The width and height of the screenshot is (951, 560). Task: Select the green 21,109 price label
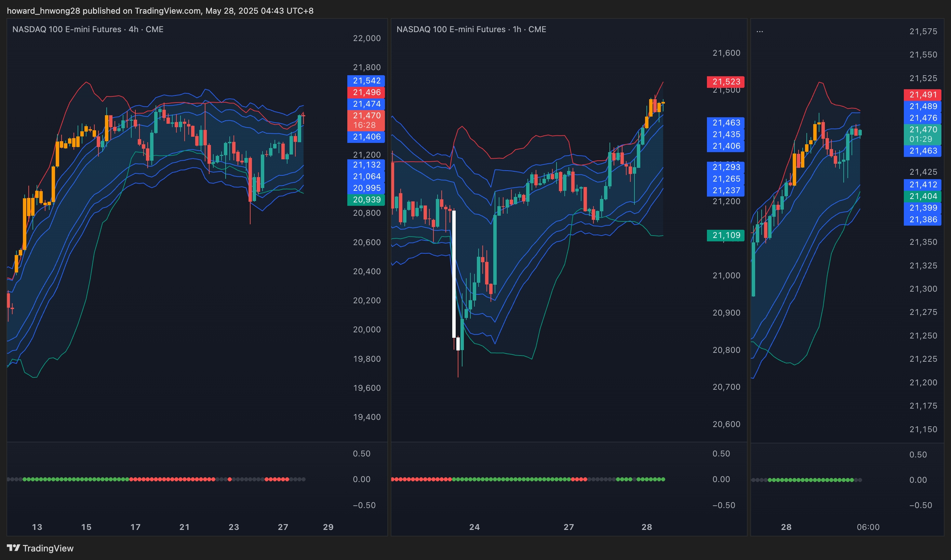725,235
